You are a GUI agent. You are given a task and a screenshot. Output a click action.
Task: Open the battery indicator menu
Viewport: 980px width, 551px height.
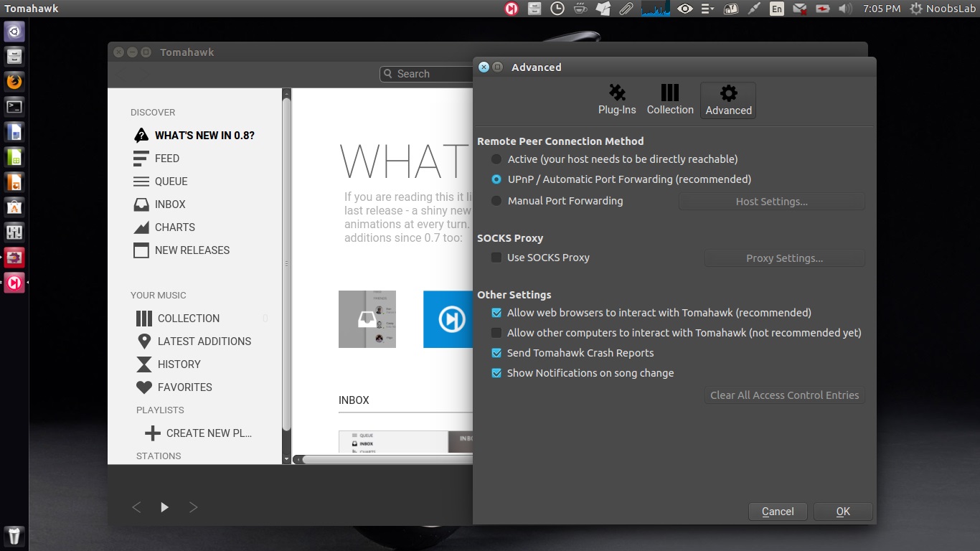(823, 9)
